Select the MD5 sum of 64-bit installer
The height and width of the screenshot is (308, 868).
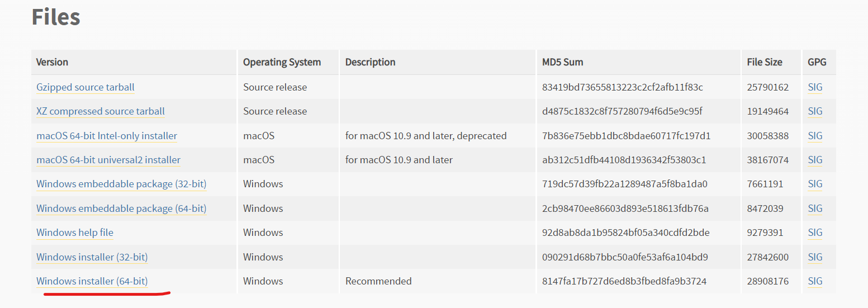(624, 281)
